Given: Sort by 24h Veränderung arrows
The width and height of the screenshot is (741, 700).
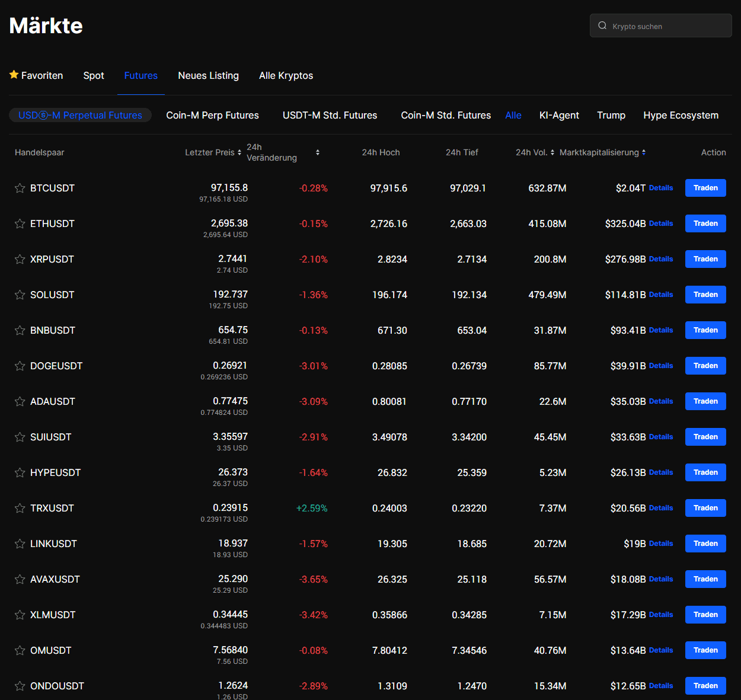Looking at the screenshot, I should click(318, 152).
